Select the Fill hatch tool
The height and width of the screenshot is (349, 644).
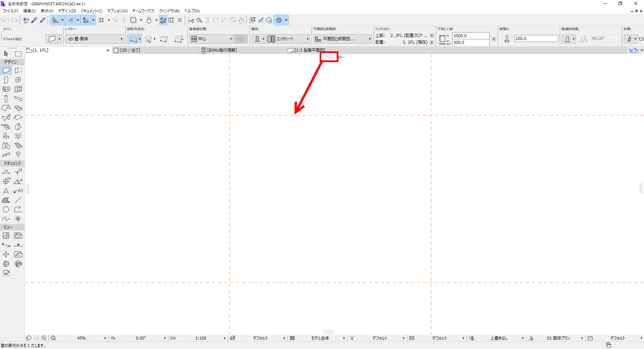click(6, 200)
